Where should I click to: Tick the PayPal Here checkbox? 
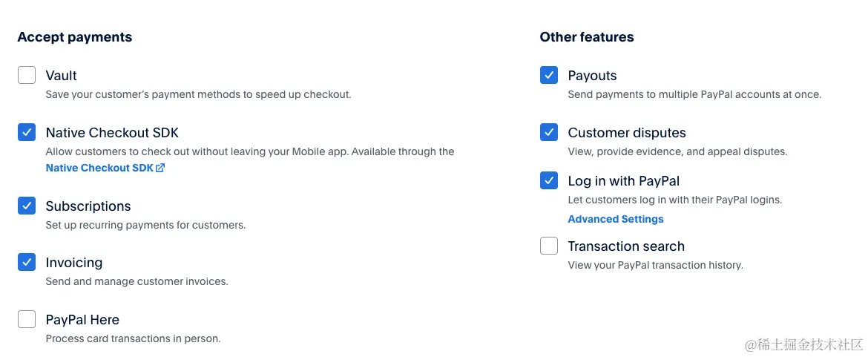click(27, 319)
